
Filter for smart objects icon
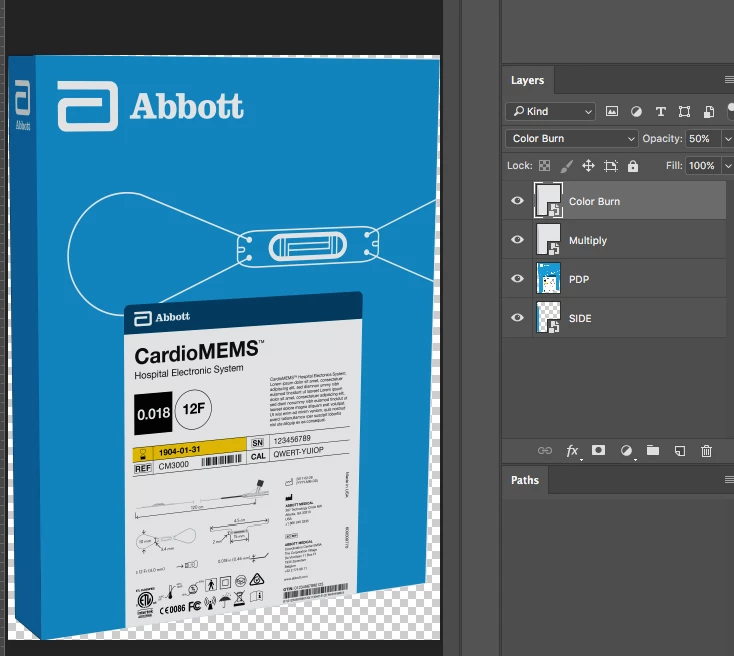coord(709,111)
